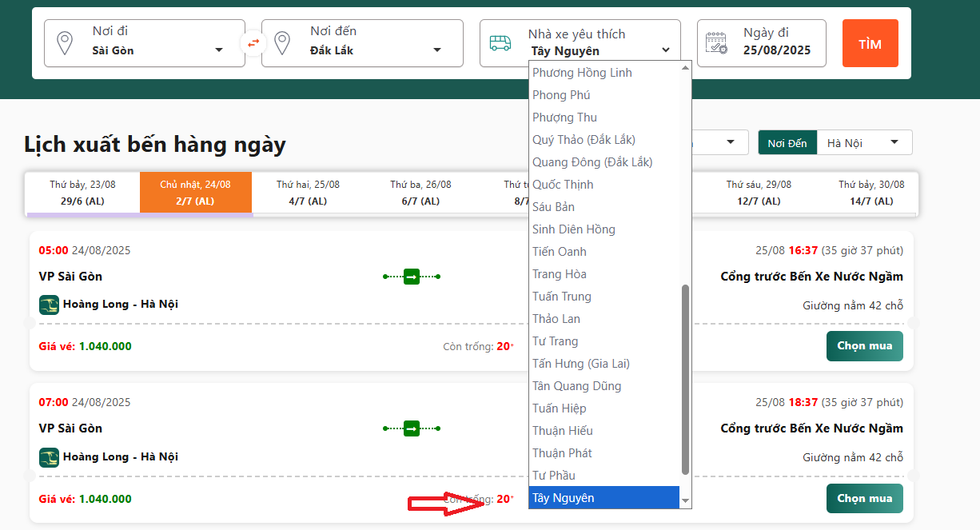Open the Nơi đến Đắk Lắk dropdown

(x=362, y=43)
